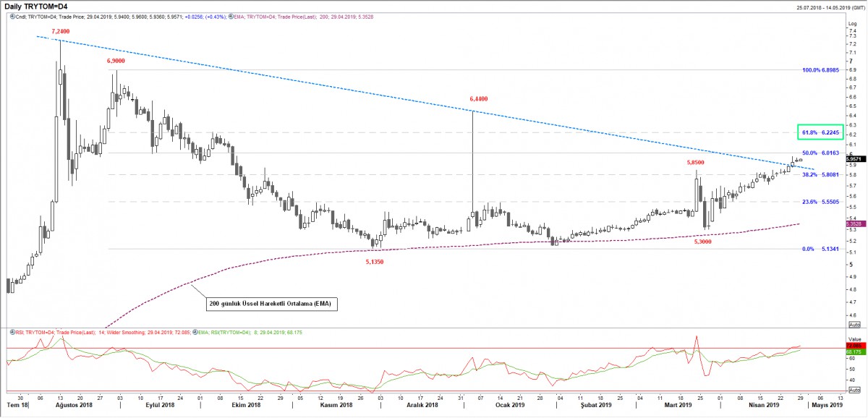
Task: Click the 61.8% 6.2245 Fibonacci label
Action: (820, 132)
